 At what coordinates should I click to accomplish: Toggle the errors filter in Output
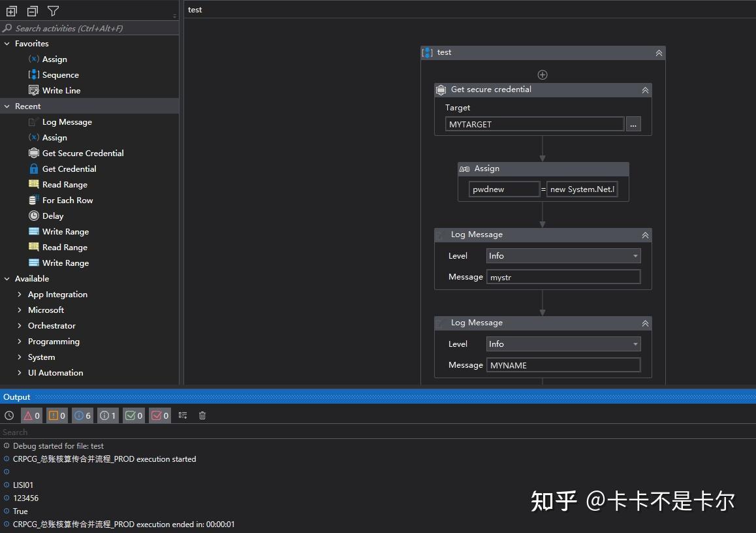tap(31, 415)
